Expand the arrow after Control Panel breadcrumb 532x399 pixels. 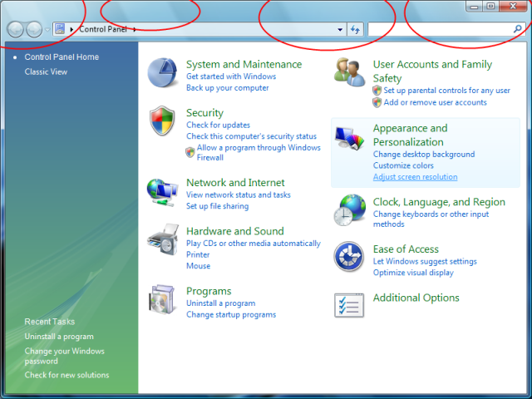(x=135, y=30)
